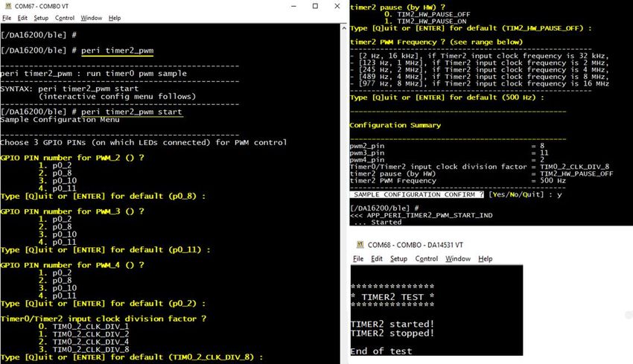Click 'GPIO PIN number for PWM_2' prompt
Viewport: 633px width, 364px height.
pos(72,157)
